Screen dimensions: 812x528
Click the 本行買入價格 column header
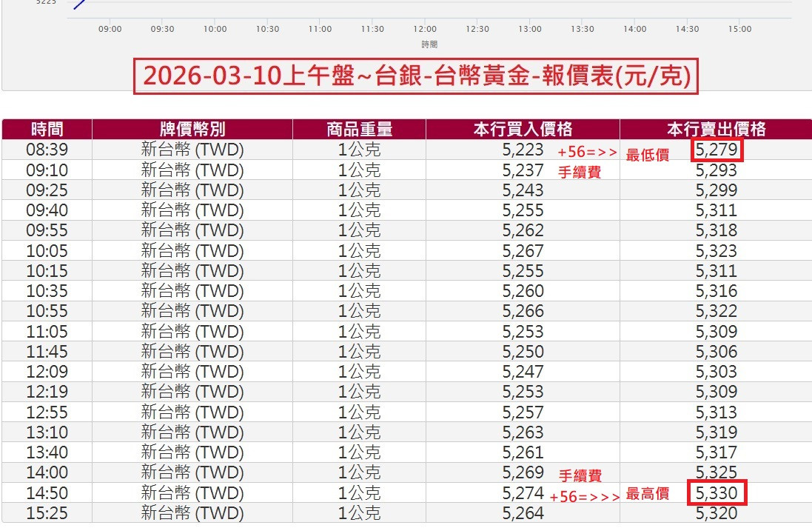pyautogui.click(x=523, y=129)
